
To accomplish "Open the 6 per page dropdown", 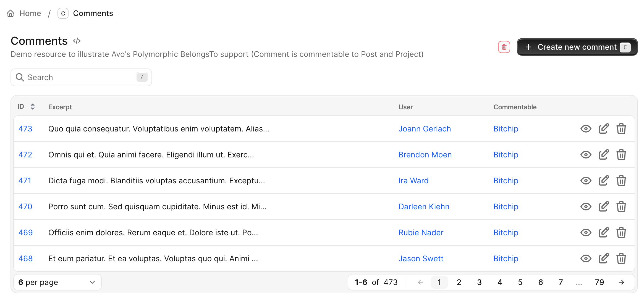I will (57, 282).
